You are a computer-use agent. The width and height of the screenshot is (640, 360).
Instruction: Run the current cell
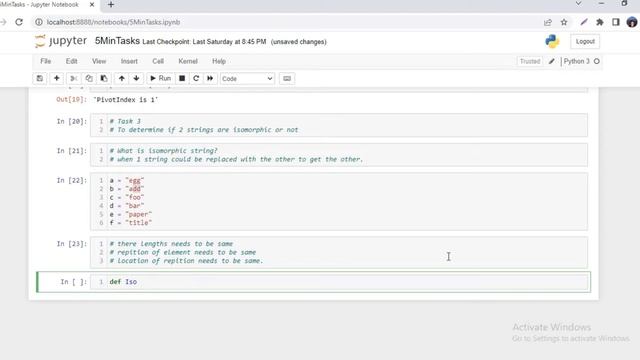(160, 78)
